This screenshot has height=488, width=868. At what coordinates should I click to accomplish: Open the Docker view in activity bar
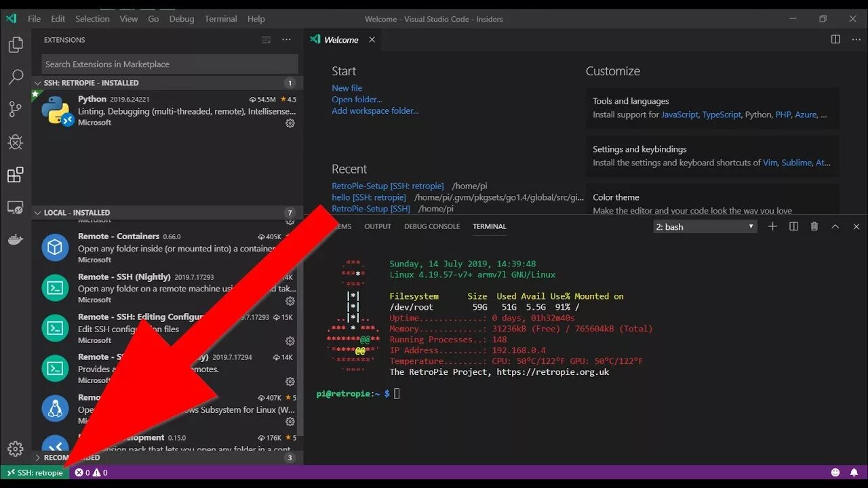pos(16,240)
